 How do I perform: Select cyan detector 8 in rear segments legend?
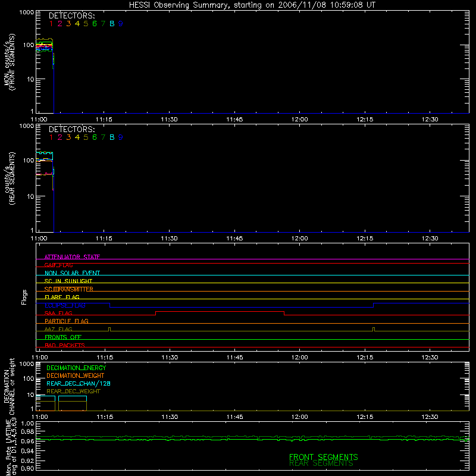pyautogui.click(x=112, y=137)
